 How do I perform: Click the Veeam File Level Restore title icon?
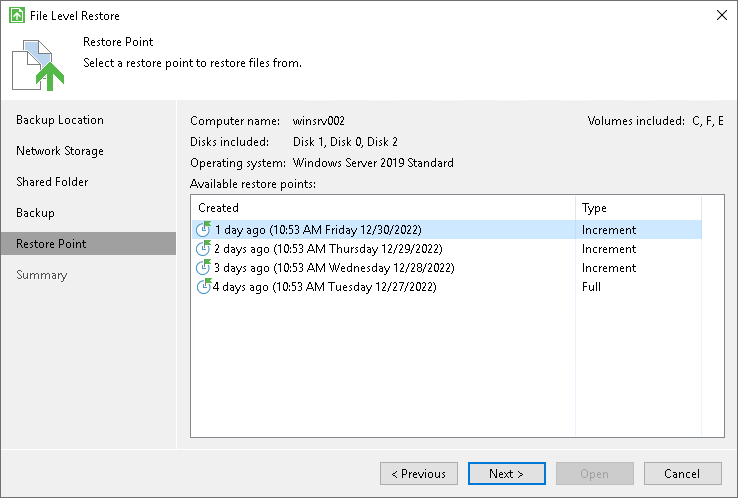coord(17,15)
